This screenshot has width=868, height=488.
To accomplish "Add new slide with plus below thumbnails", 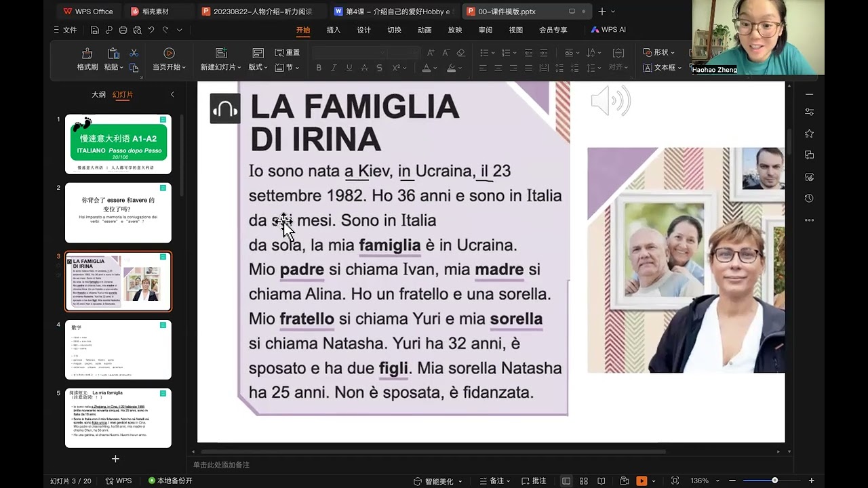I will point(115,459).
